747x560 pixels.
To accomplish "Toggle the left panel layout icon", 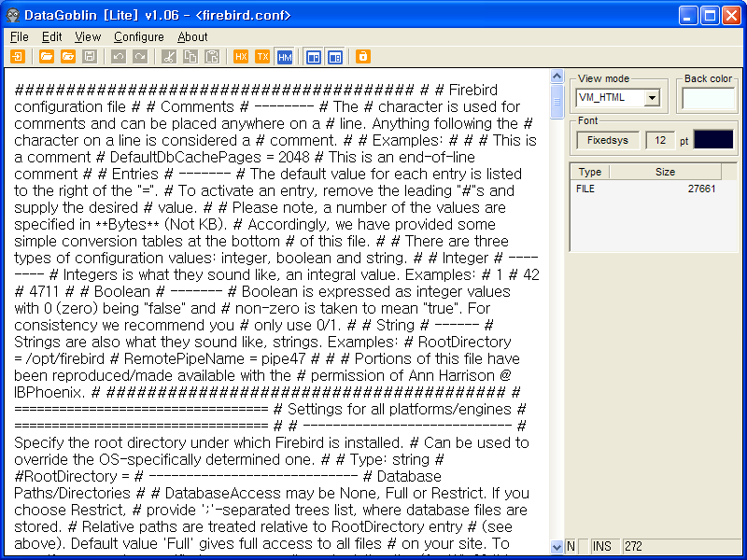I will pos(313,57).
